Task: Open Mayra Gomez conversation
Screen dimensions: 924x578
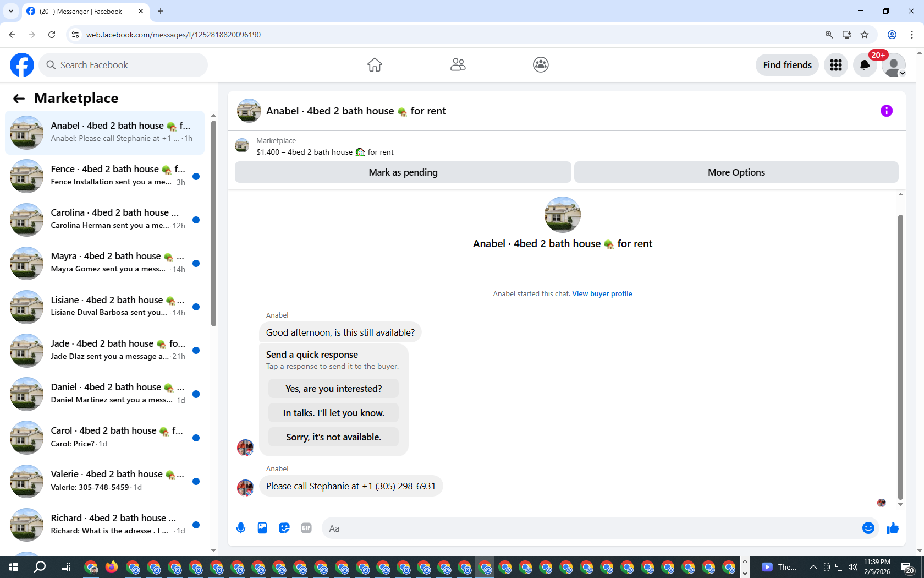Action: 105,263
